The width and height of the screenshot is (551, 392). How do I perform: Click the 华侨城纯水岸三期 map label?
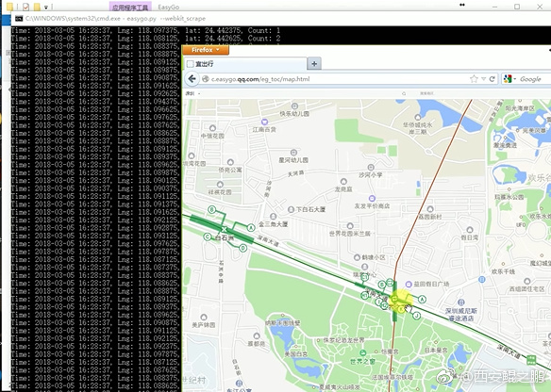point(417,128)
